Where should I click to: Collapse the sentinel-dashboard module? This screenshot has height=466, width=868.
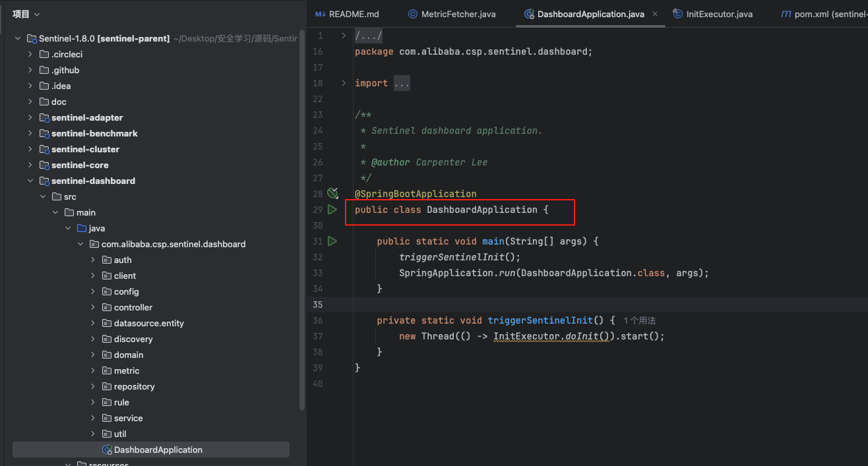[30, 181]
